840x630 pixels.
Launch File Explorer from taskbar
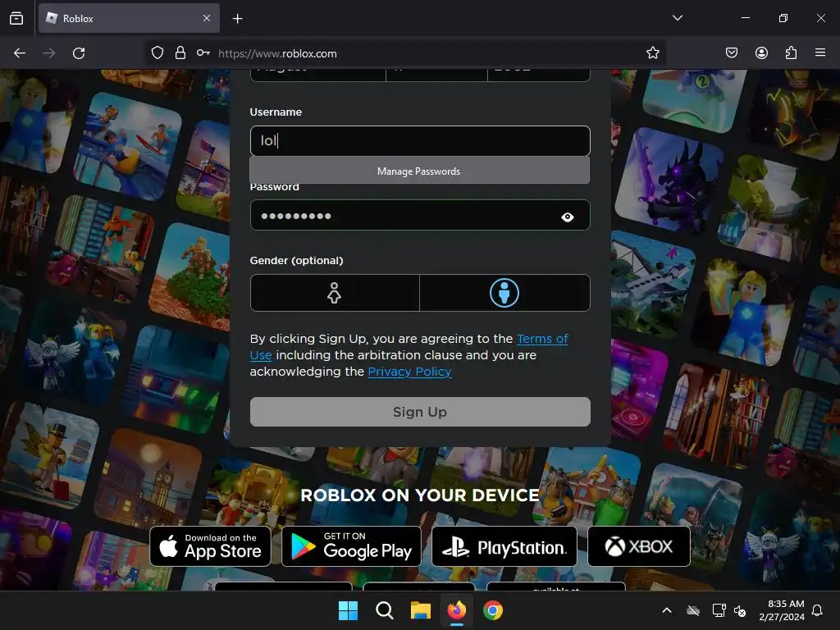421,610
